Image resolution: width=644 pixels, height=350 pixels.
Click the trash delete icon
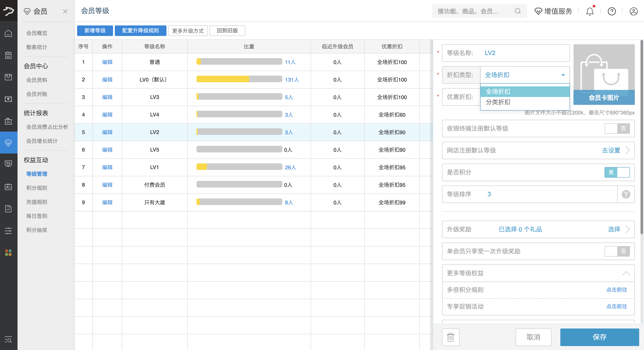point(451,337)
